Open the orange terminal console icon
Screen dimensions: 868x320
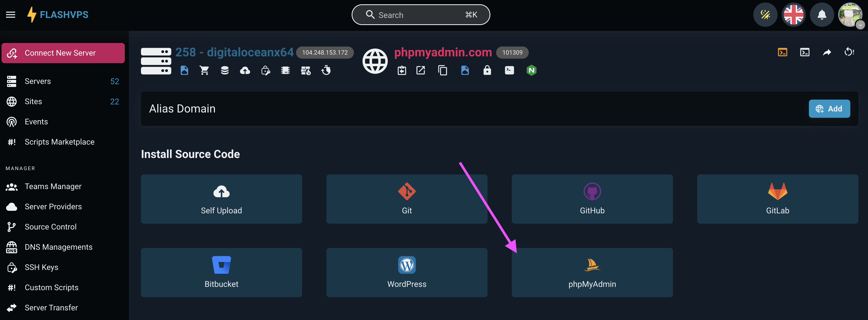coord(782,52)
